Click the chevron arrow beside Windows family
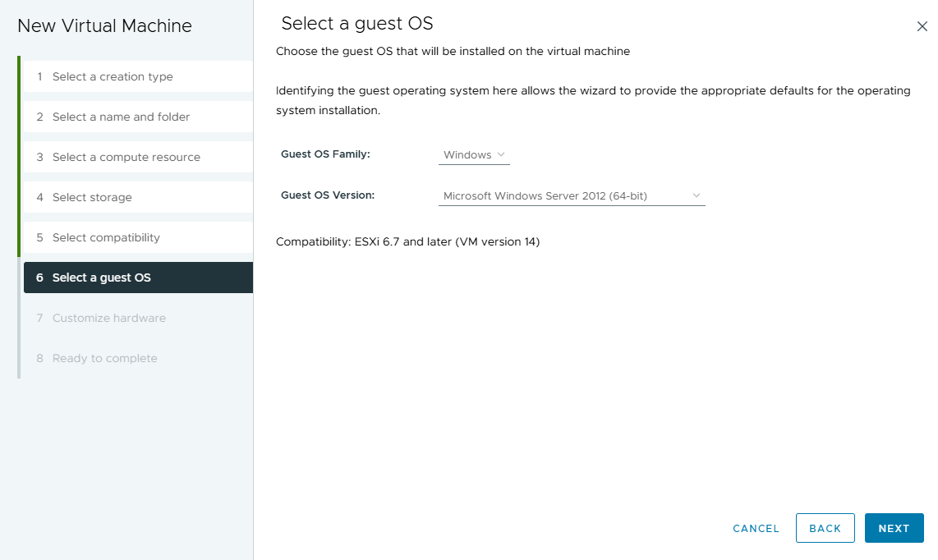The image size is (938, 560). point(501,154)
